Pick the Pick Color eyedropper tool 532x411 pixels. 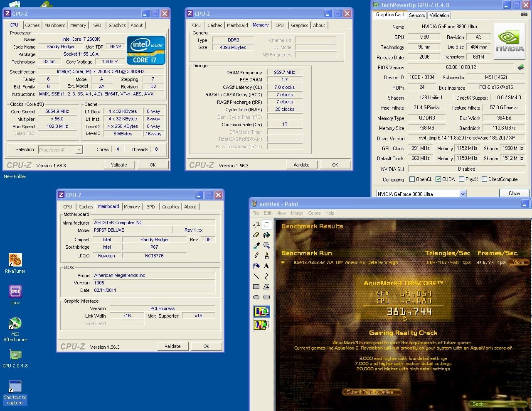pyautogui.click(x=256, y=245)
